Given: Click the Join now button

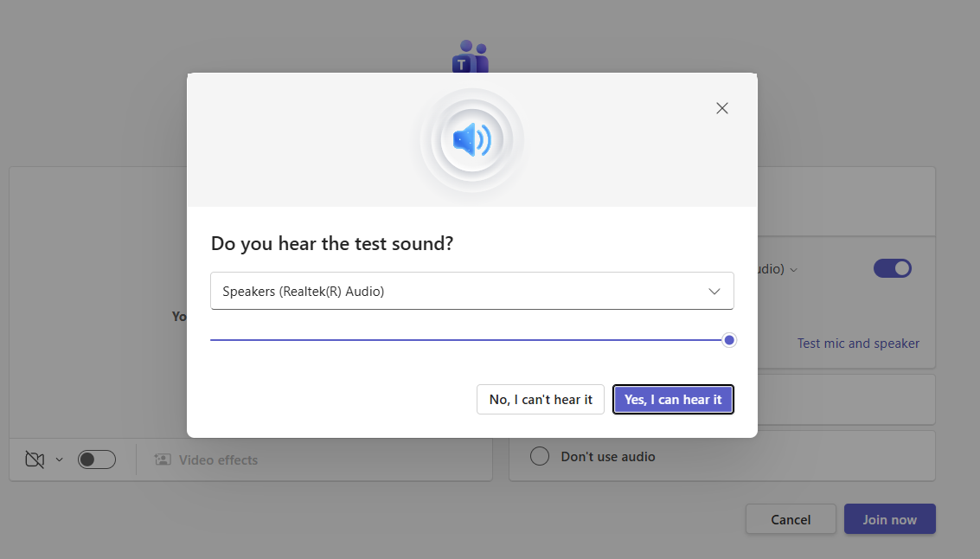Looking at the screenshot, I should click(x=890, y=519).
